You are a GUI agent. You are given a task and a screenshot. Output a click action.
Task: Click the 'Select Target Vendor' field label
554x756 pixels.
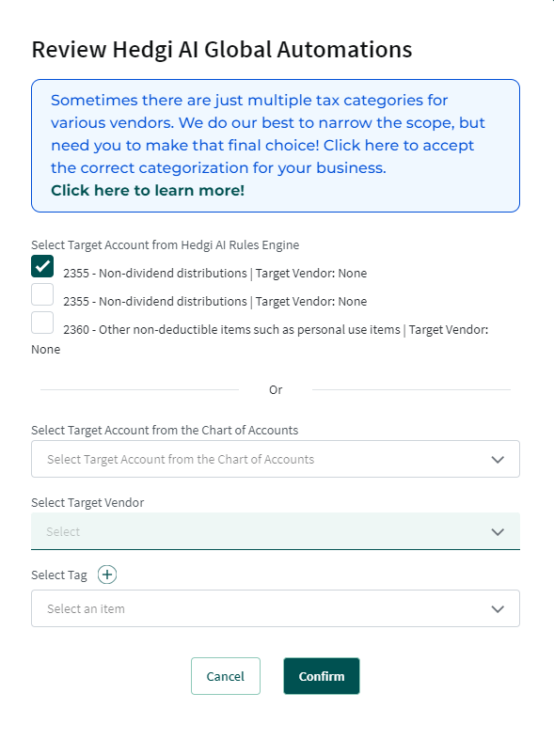[x=87, y=502]
